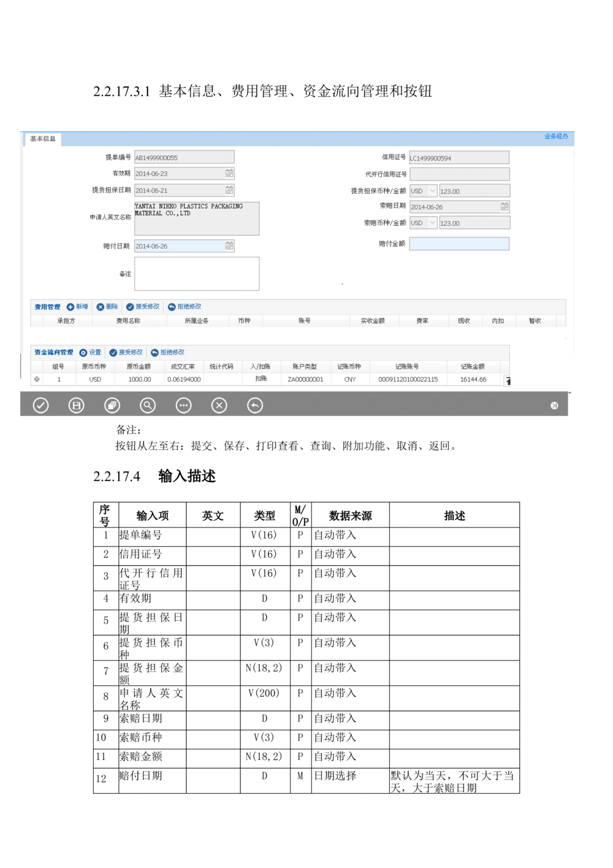613x868 pixels.
Task: Click the 业务经办 link at top right
Action: 555,136
